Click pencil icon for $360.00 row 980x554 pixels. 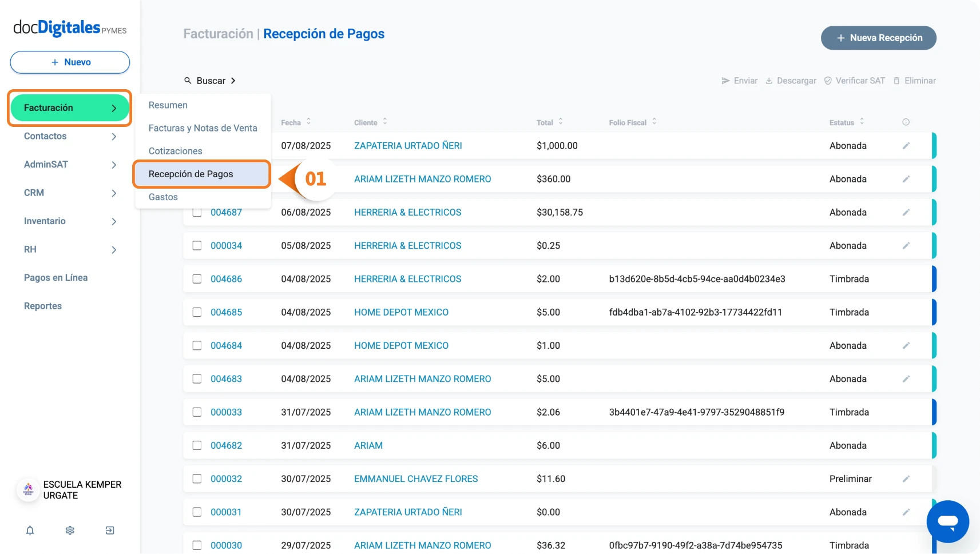pyautogui.click(x=906, y=179)
